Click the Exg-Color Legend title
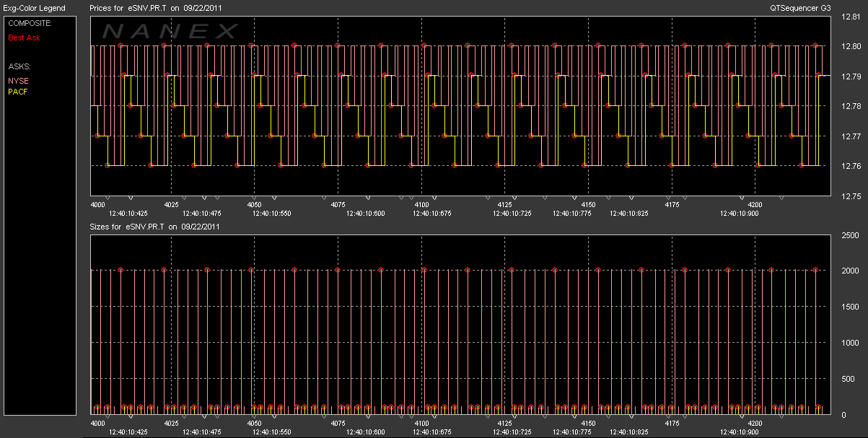The height and width of the screenshot is (438, 868). 33,8
